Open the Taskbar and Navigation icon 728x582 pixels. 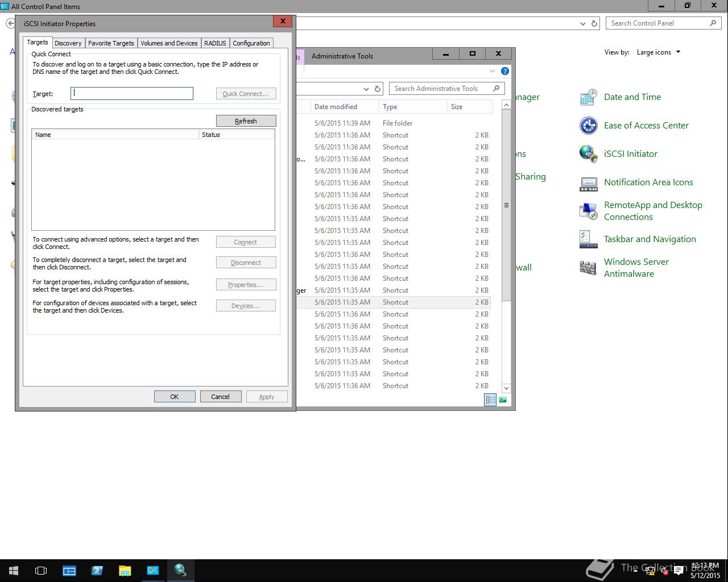(588, 239)
